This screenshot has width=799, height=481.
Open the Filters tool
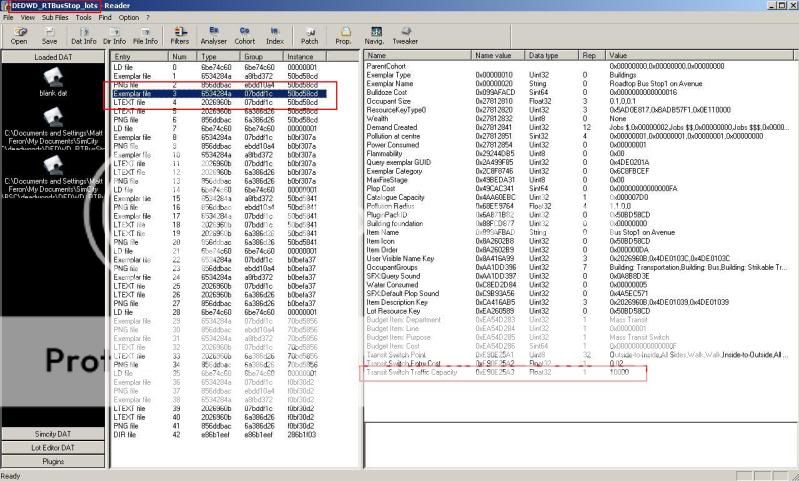pyautogui.click(x=180, y=34)
